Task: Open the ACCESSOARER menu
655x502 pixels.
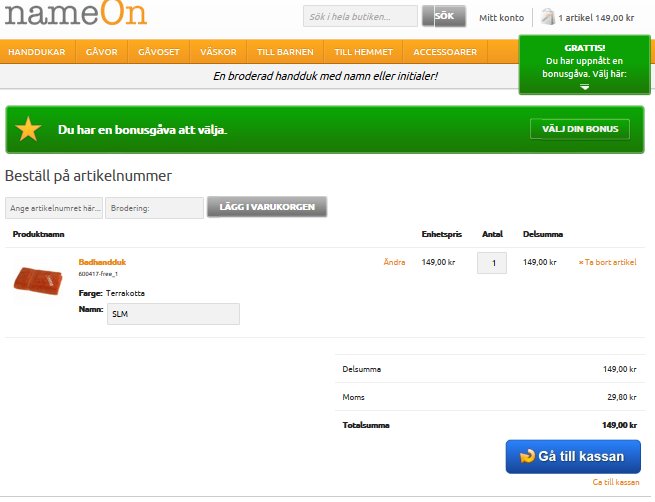Action: [445, 52]
